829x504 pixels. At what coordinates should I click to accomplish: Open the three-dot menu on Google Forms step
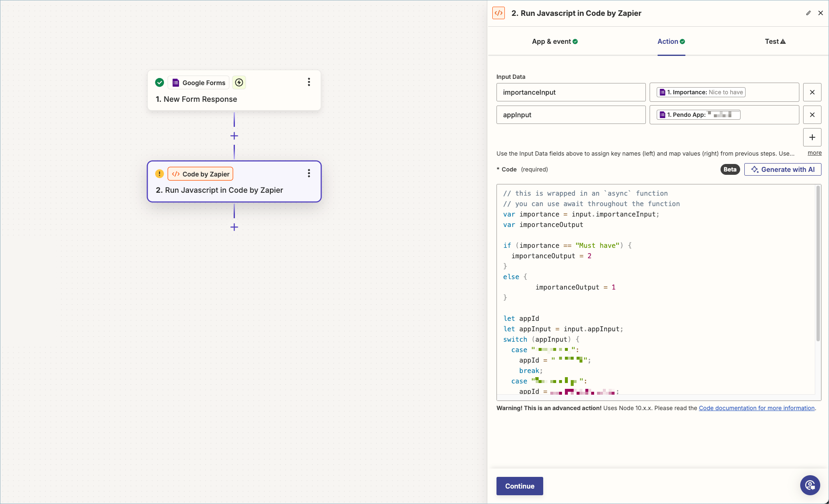click(x=309, y=82)
